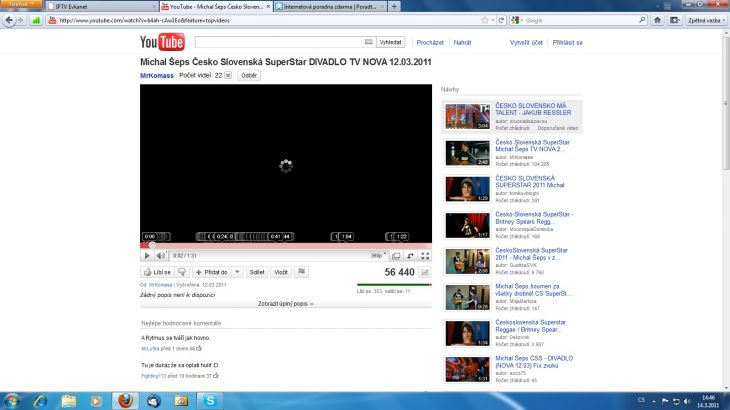Like the video with Líbí se button

point(157,272)
